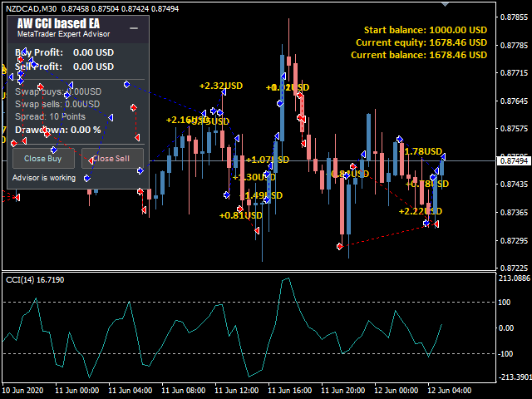Select the +2.22USD profit label
The width and height of the screenshot is (532, 399).
pos(421,211)
